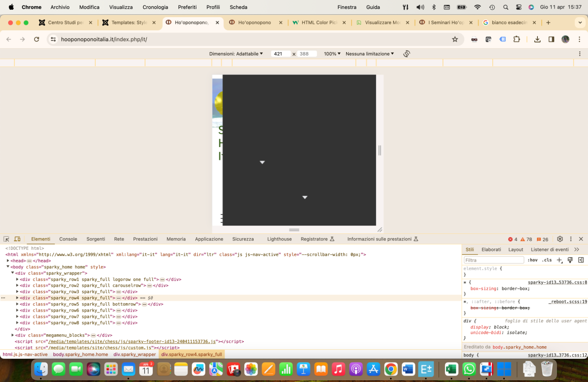Image resolution: width=588 pixels, height=382 pixels.
Task: Open the DevTools three-dot customize menu
Action: [571, 239]
